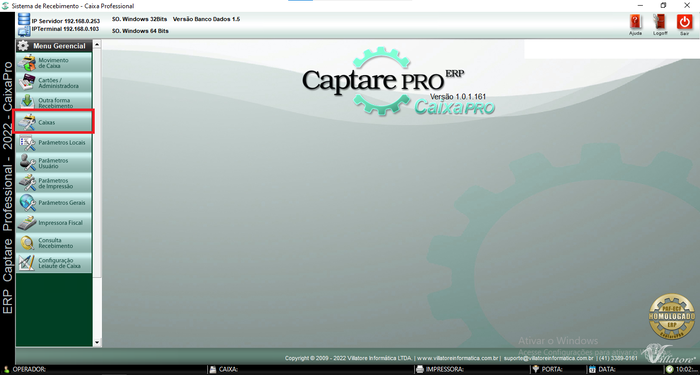Open Configuração Leiaute de Caixa

pos(54,263)
